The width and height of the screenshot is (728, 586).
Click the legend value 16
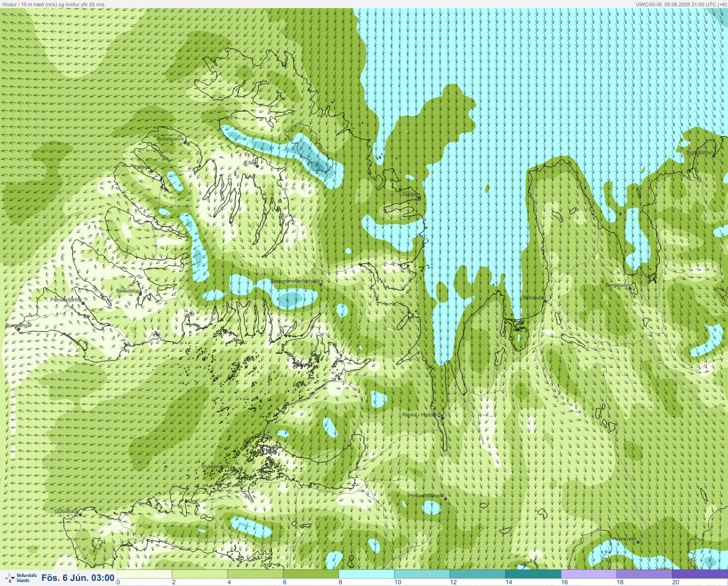click(x=564, y=583)
